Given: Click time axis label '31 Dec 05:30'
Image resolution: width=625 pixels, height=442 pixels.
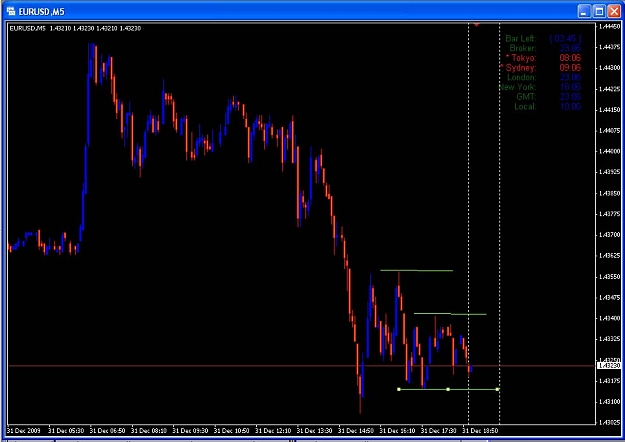Looking at the screenshot, I should (x=66, y=431).
